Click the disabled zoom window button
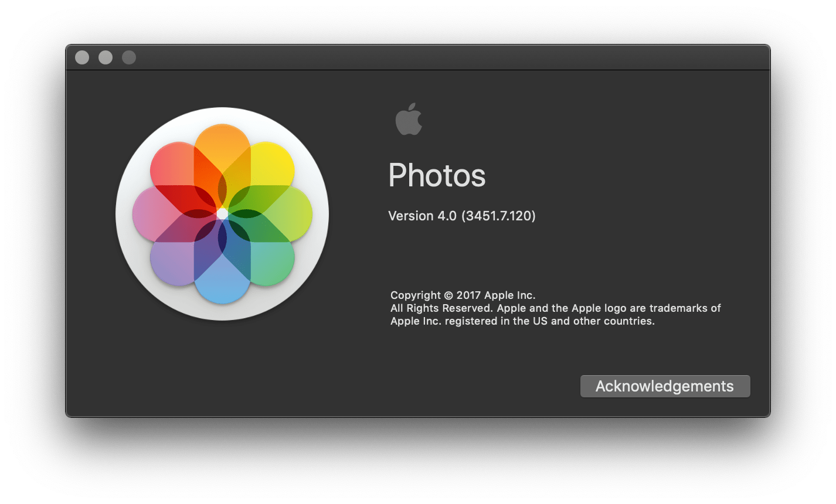This screenshot has height=504, width=836. pyautogui.click(x=129, y=57)
